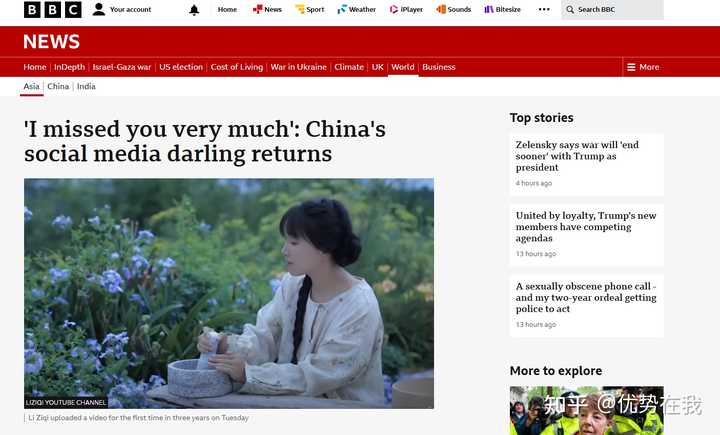Open the Your account profile icon

tap(99, 10)
